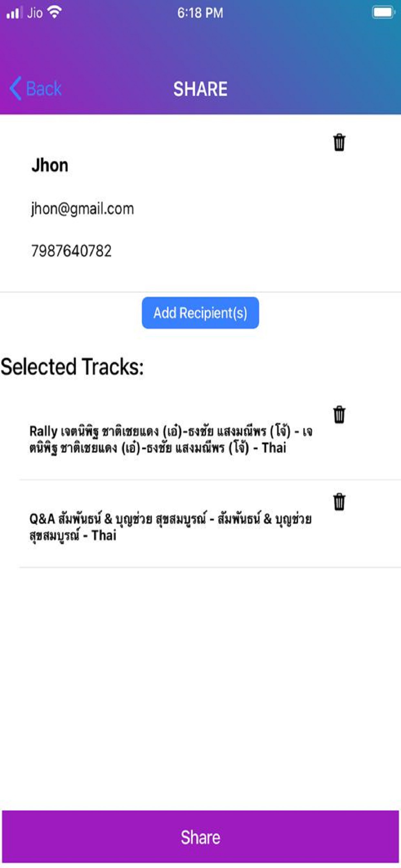401x868 pixels.
Task: Tap the Jio carrier label
Action: [x=35, y=13]
